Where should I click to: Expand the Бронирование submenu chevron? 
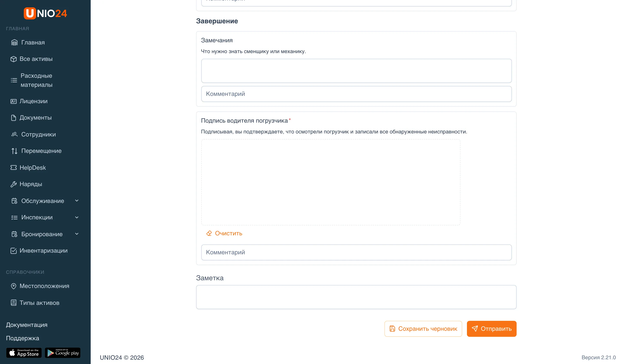[77, 234]
